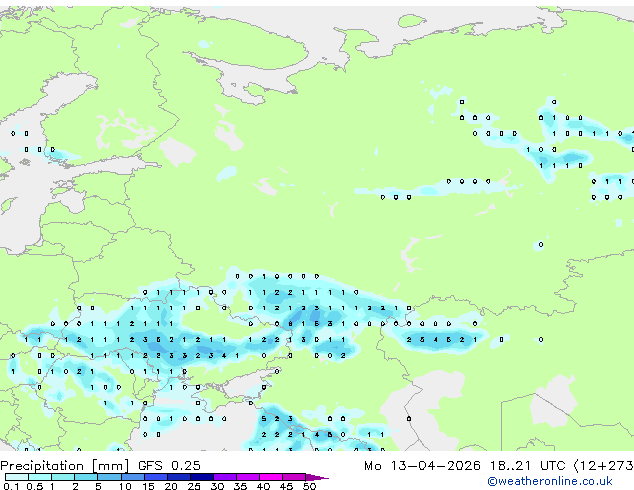This screenshot has height=490, width=634.
Task: Click the legend swatch between 0.1 and 0.5
Action: pos(17,477)
